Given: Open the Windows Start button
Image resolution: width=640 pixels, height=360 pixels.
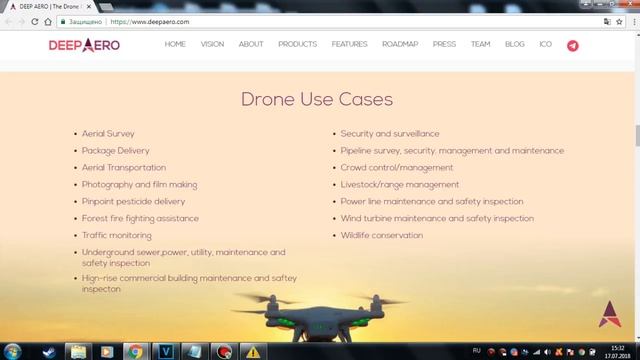Looking at the screenshot, I should 13,352.
